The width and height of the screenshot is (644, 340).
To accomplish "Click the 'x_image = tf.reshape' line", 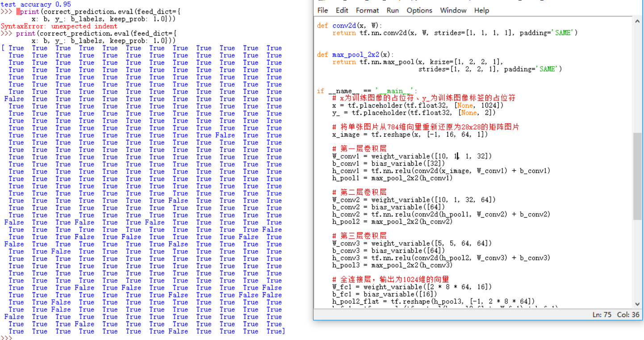I will [410, 134].
